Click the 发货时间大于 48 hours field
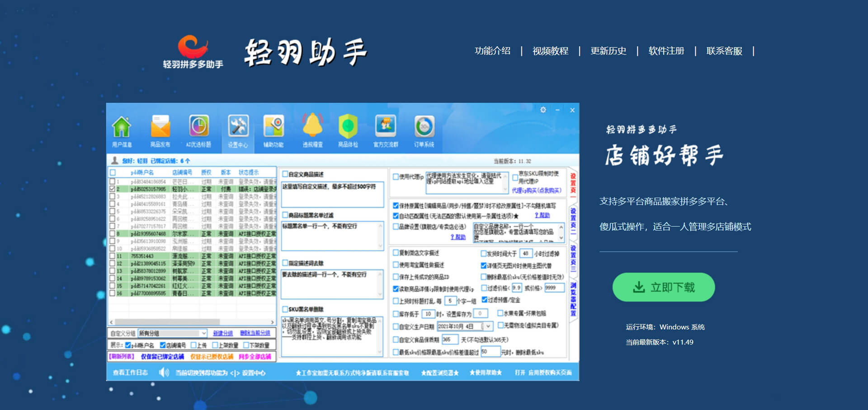The height and width of the screenshot is (410, 868). coord(526,253)
